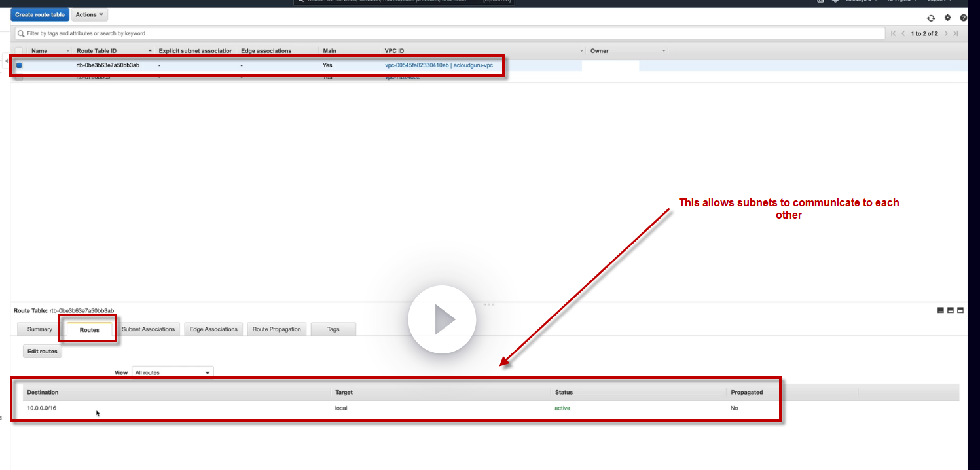This screenshot has width=980, height=470.
Task: Open the Edge Associations tab
Action: click(x=213, y=329)
